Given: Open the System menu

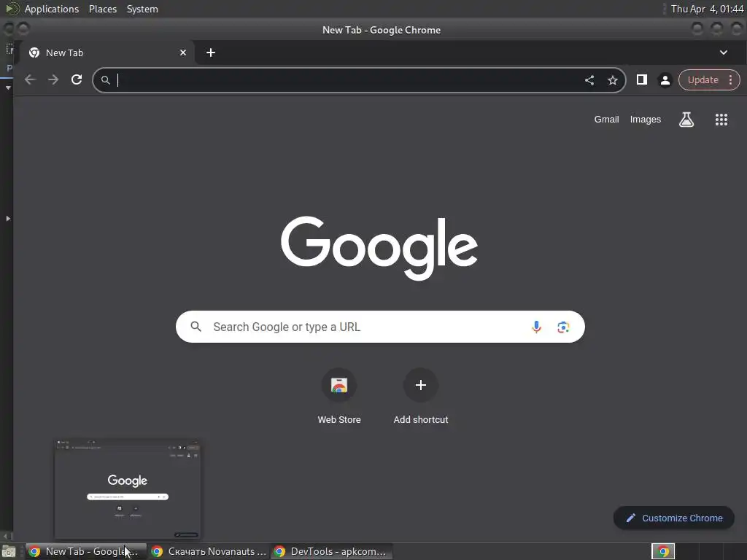Looking at the screenshot, I should [142, 9].
